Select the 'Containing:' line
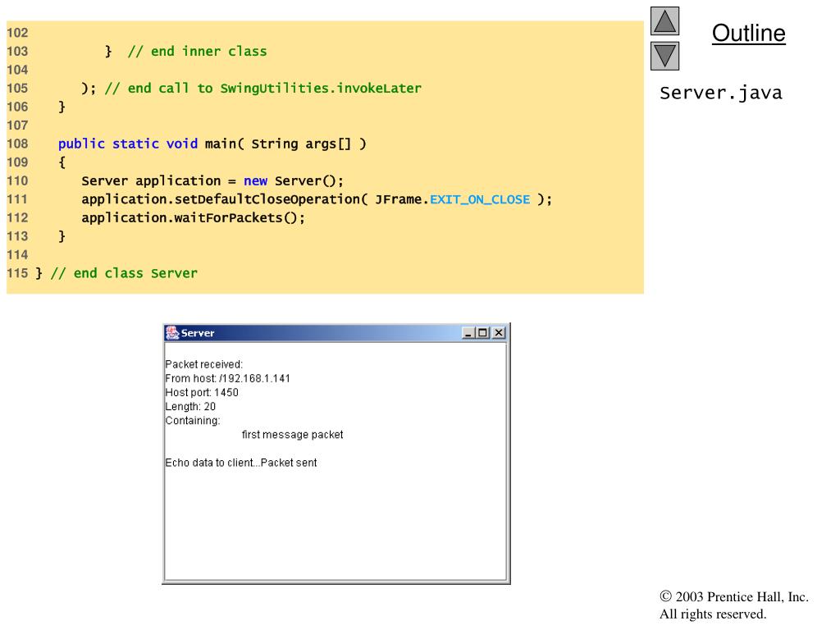The width and height of the screenshot is (840, 630). [x=192, y=421]
